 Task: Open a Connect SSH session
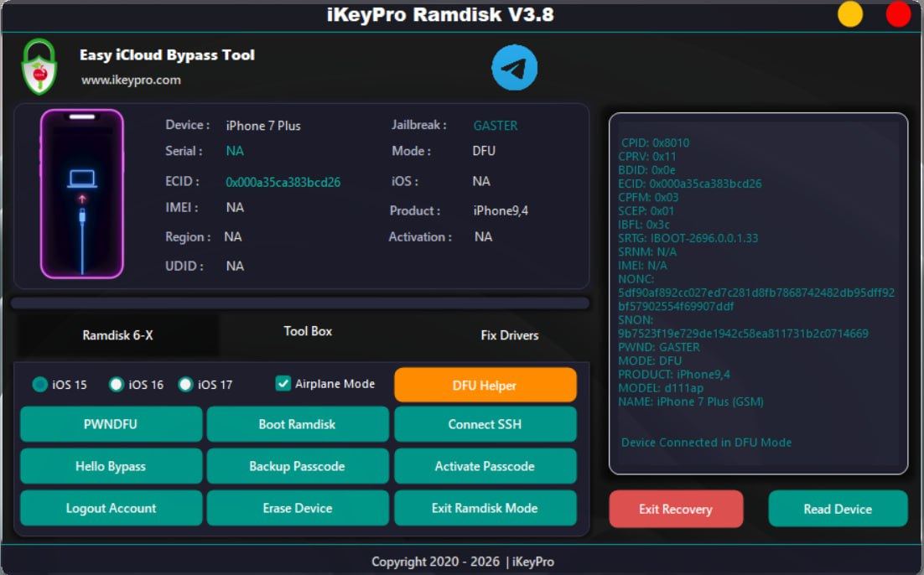485,424
